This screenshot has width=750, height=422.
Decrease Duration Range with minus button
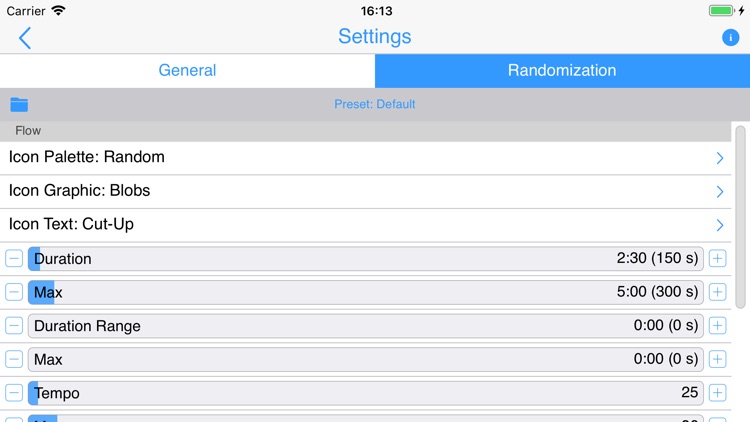pyautogui.click(x=14, y=325)
